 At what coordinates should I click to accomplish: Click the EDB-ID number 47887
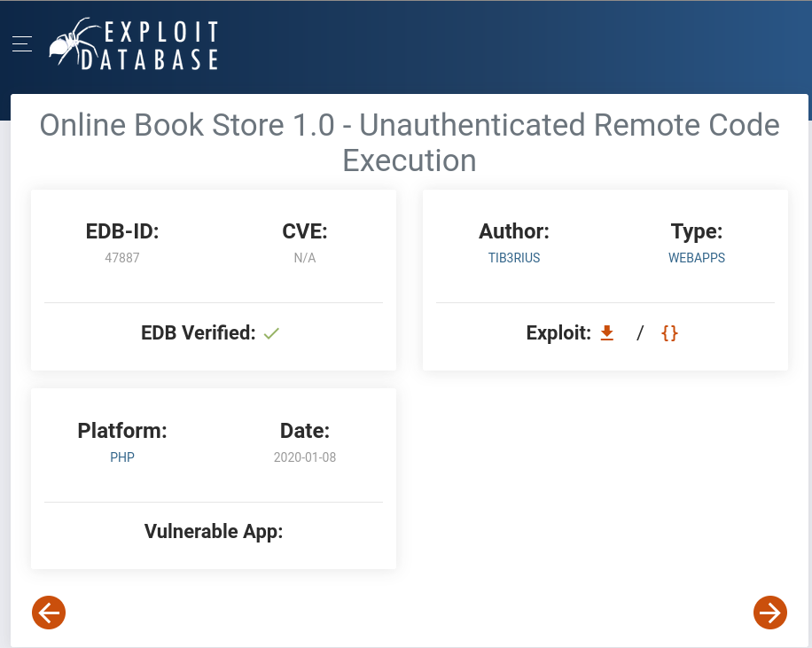[122, 259]
